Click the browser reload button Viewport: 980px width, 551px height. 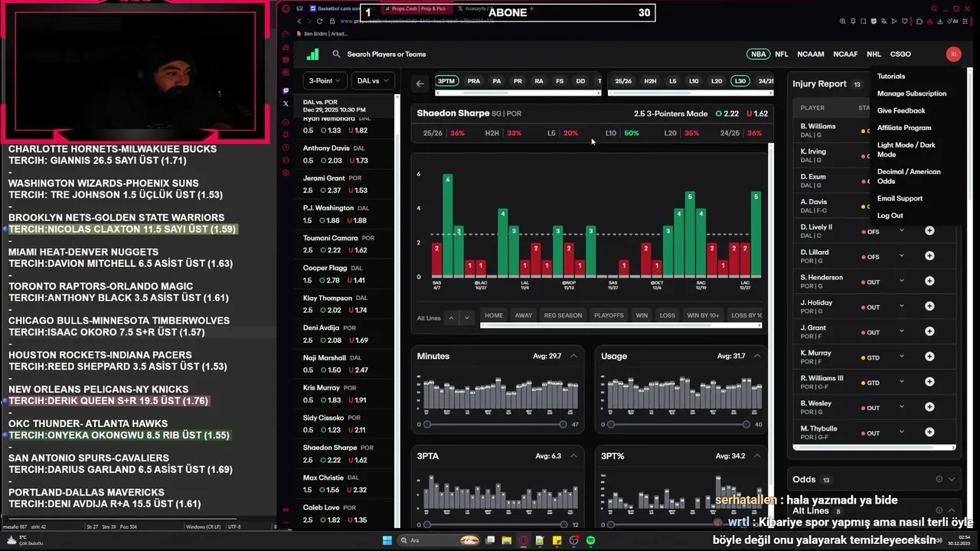(x=319, y=21)
